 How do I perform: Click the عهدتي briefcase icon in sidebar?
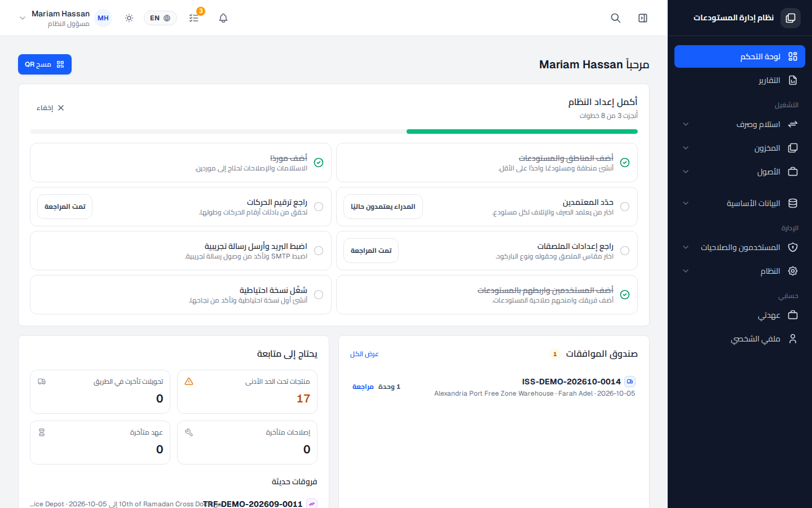[793, 315]
